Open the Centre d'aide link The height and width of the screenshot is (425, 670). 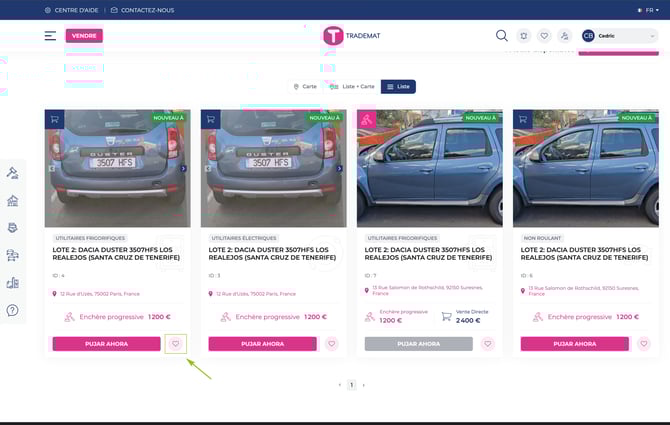click(x=70, y=10)
